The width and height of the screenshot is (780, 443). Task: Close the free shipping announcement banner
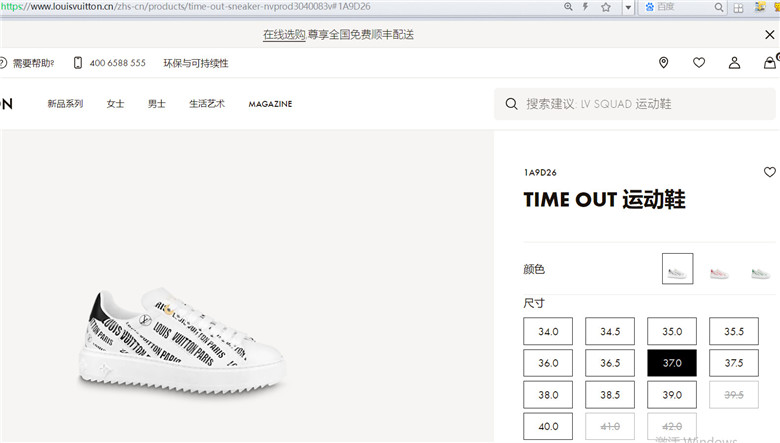(x=770, y=34)
